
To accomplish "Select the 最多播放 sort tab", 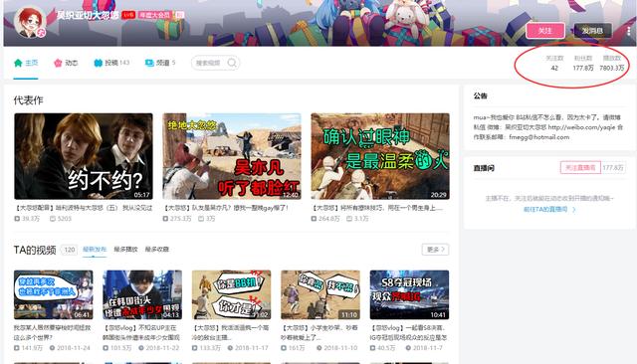I will click(125, 250).
